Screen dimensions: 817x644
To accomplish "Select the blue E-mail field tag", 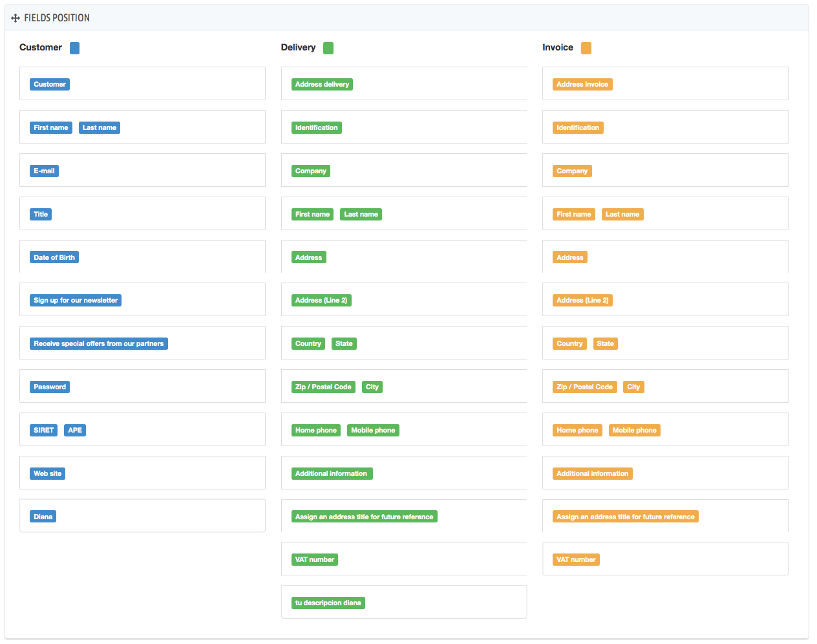I will coord(44,171).
